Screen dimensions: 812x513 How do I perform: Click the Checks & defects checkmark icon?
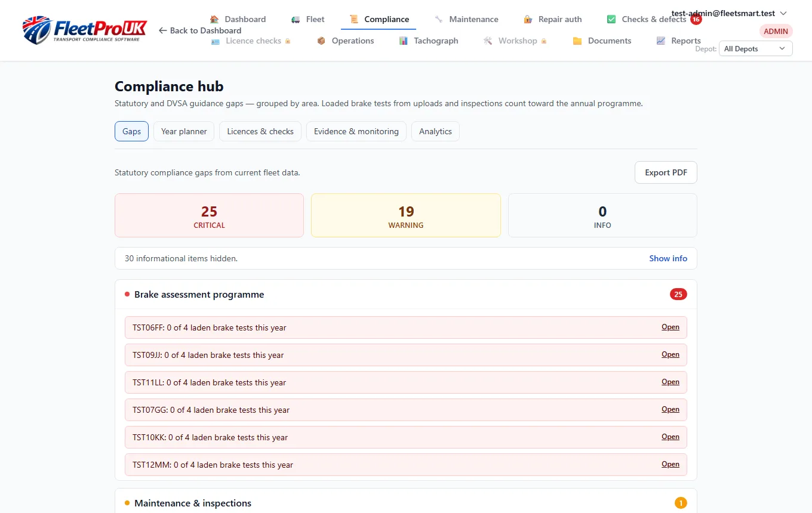(611, 19)
